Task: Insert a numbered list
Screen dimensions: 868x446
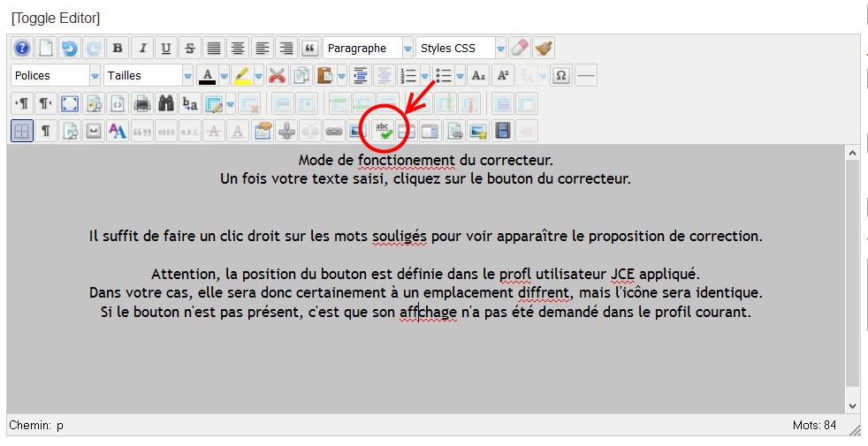Action: [x=408, y=75]
